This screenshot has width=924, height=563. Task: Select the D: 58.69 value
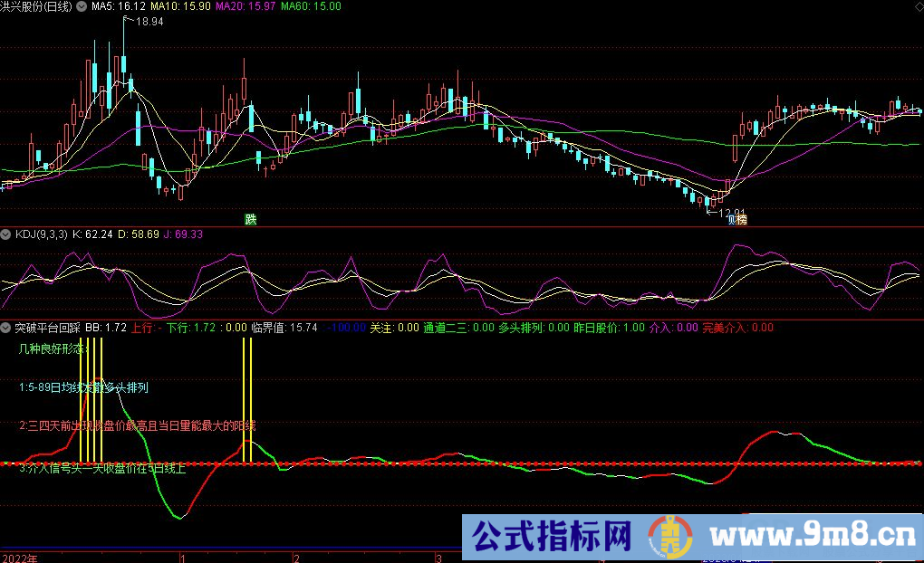point(139,234)
